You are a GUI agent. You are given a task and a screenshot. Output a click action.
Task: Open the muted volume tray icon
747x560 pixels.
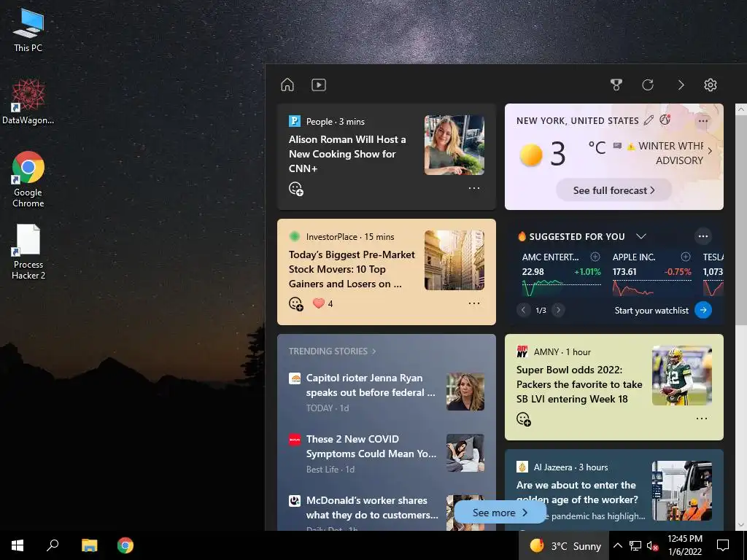pyautogui.click(x=653, y=545)
